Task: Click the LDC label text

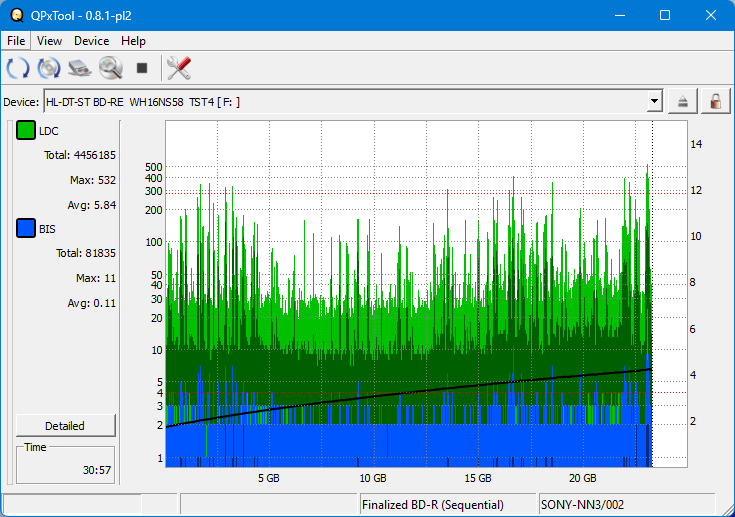Action: point(49,131)
